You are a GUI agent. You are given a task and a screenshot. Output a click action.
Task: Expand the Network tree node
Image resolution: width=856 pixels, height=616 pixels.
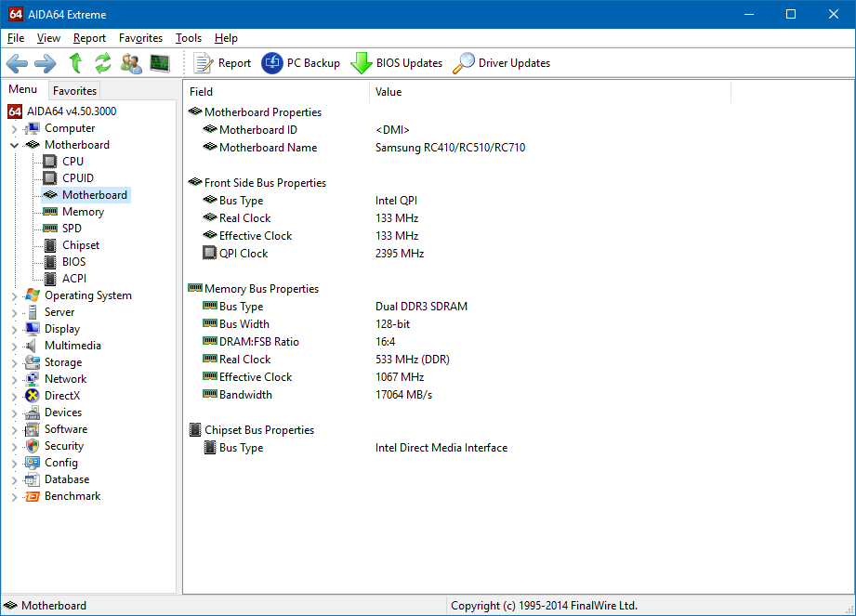[x=15, y=380]
